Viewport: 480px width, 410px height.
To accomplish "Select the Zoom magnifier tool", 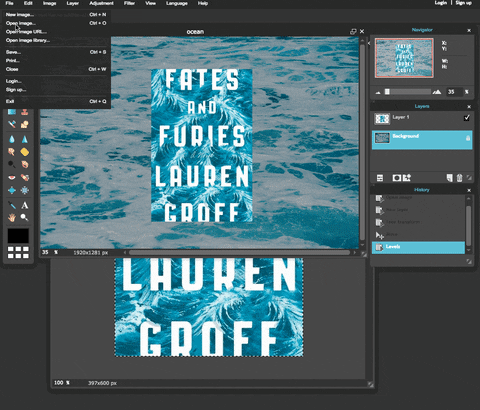I will tap(24, 218).
